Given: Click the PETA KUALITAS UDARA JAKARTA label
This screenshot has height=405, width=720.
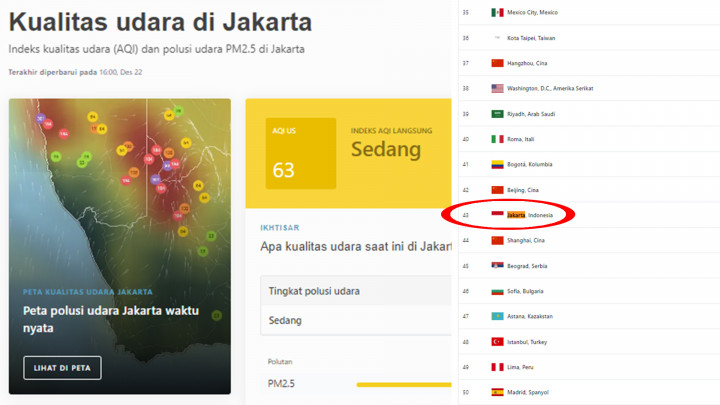Looking at the screenshot, I should [x=88, y=292].
